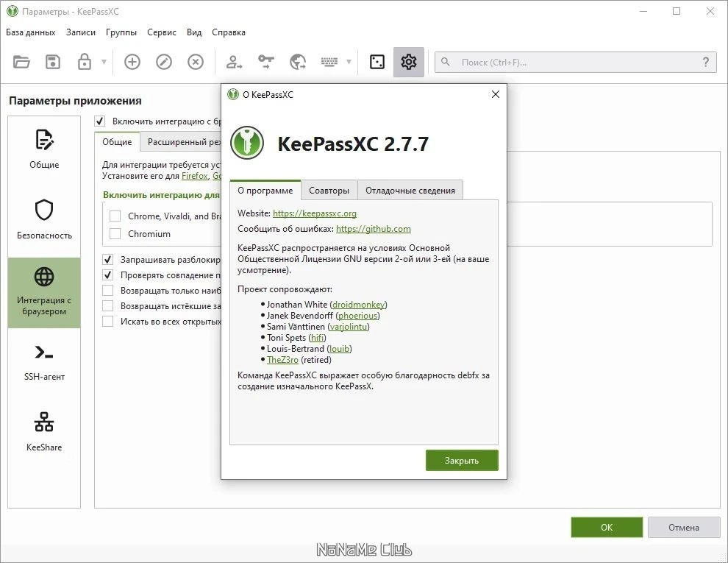Enable the Chromium checkbox
The width and height of the screenshot is (728, 563).
pos(115,233)
